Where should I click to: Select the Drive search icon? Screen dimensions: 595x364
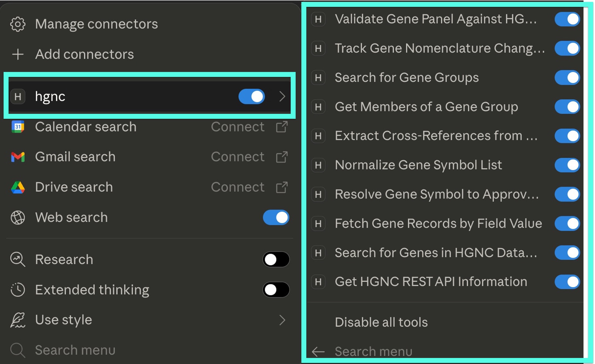point(18,187)
